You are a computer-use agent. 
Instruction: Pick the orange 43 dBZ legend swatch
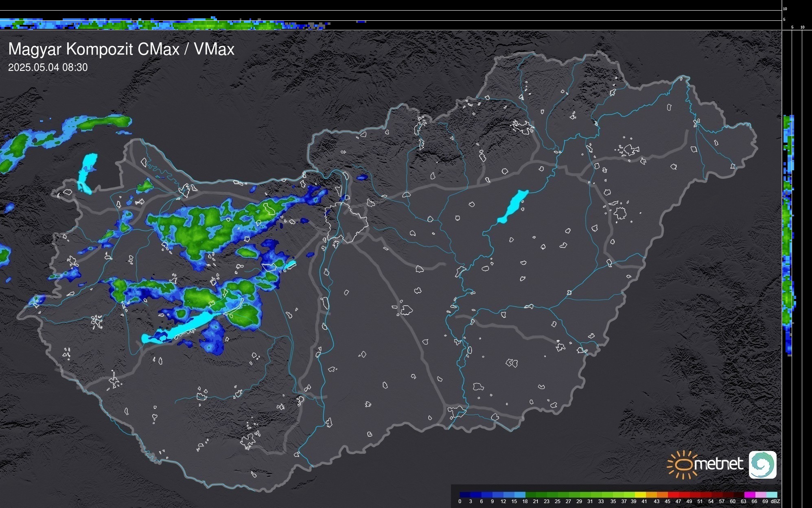pos(662,495)
